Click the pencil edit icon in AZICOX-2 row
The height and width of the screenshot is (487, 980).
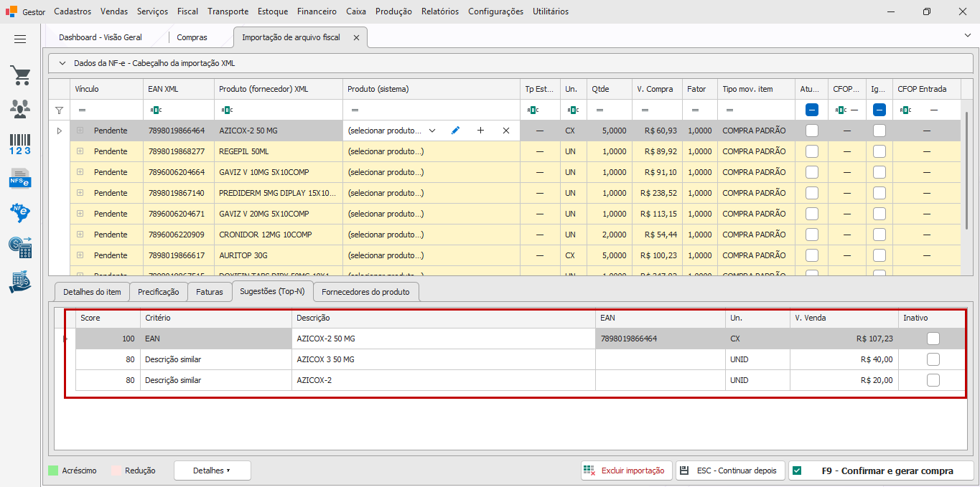coord(455,131)
